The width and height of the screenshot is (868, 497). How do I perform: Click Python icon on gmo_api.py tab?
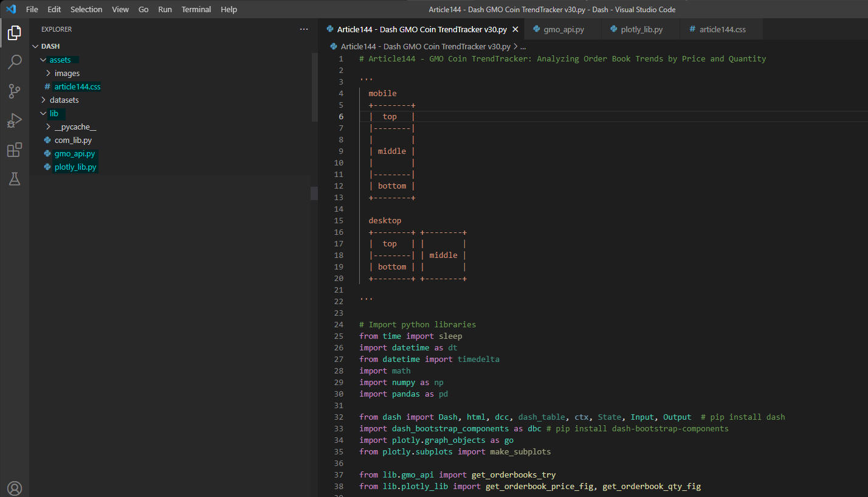536,29
